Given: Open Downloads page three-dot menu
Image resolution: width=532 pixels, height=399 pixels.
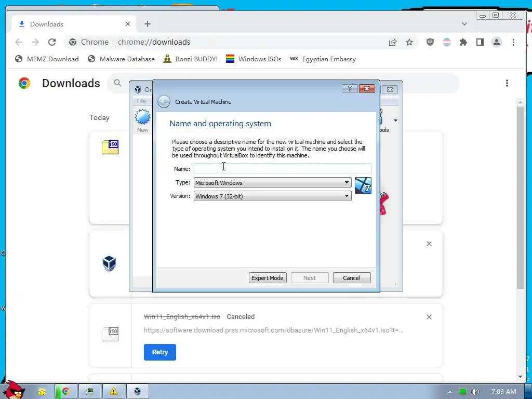Looking at the screenshot, I should coord(507,83).
